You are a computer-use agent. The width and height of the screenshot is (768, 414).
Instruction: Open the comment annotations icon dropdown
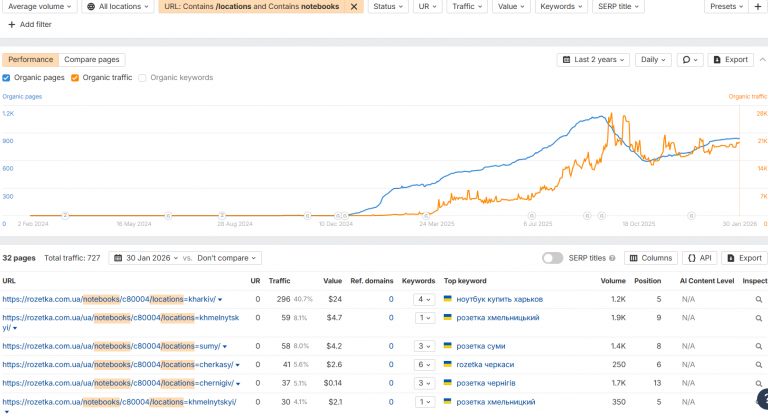point(690,60)
